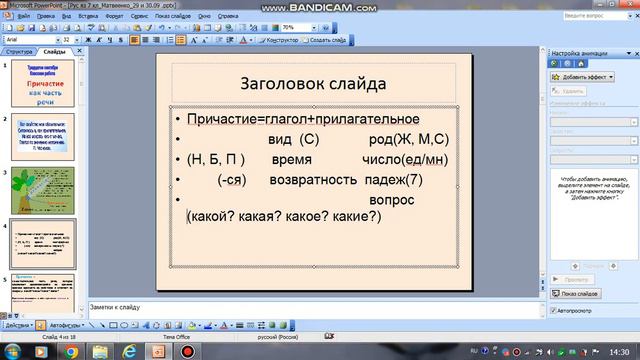Open the Вставка menu
The width and height of the screenshot is (640, 360).
click(88, 16)
